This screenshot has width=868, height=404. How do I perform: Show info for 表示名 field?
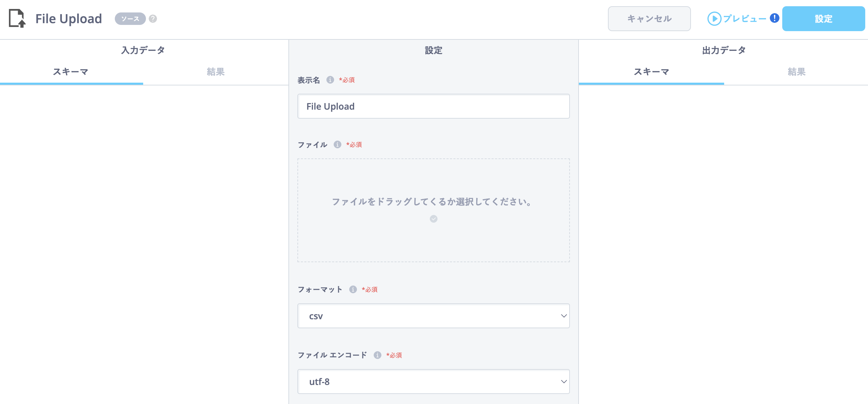330,80
